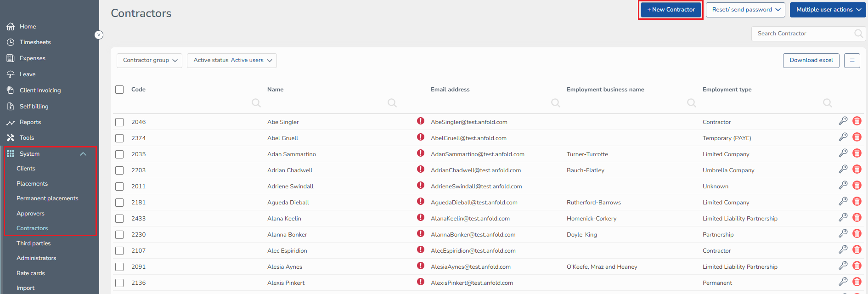
Task: Click AlanaKeelin@test.anfold.com email cell
Action: pyautogui.click(x=470, y=219)
